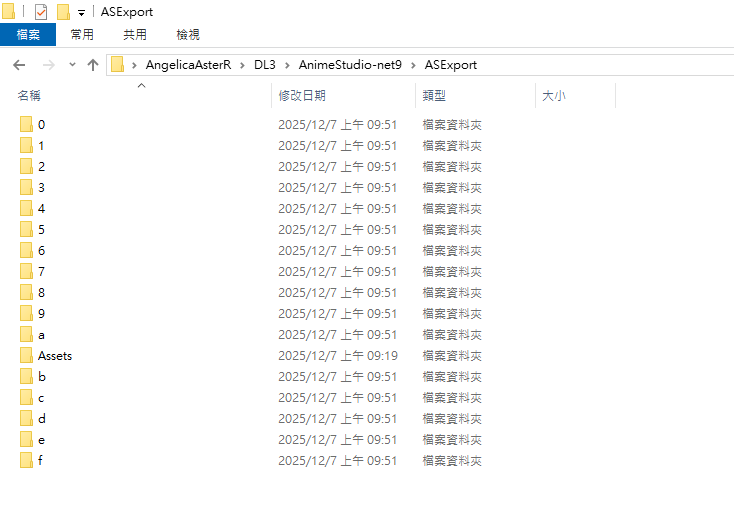Switch to the 檢視 ribbon tab
This screenshot has height=529, width=734.
tap(188, 34)
